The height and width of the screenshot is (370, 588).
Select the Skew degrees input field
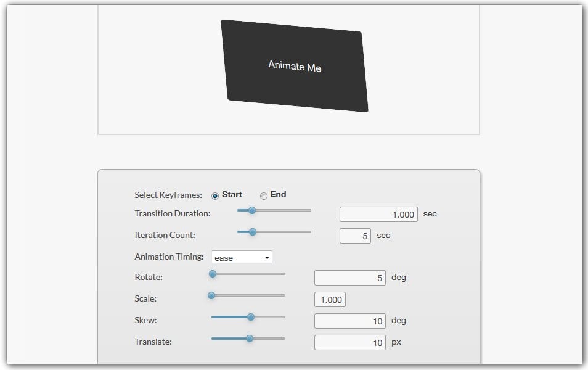(349, 321)
